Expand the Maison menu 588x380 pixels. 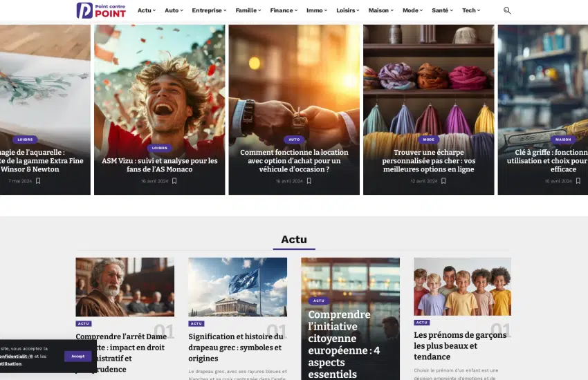click(x=381, y=10)
